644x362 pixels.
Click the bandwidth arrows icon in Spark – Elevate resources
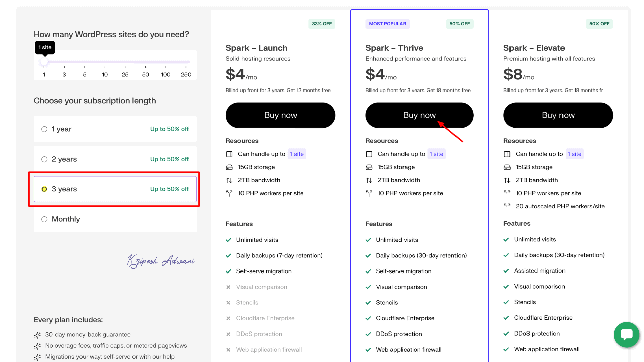coord(507,180)
